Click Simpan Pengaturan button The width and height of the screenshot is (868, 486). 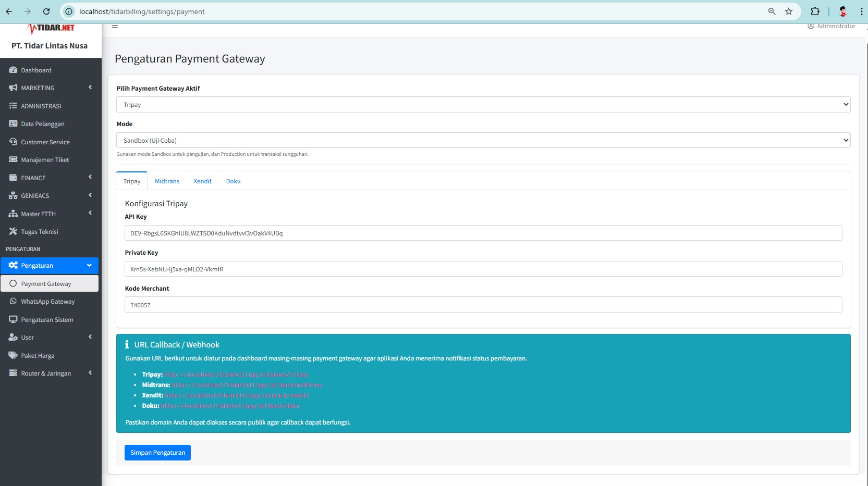point(157,453)
